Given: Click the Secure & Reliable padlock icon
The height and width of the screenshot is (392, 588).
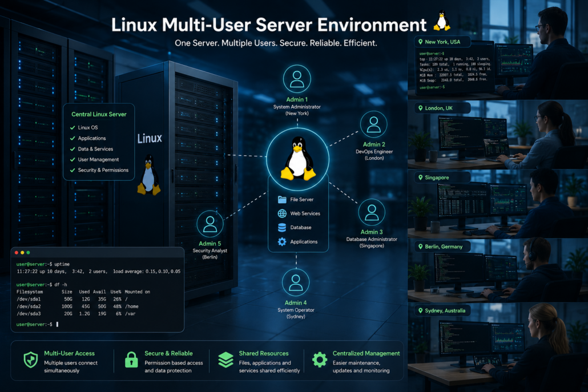Looking at the screenshot, I should click(x=131, y=360).
